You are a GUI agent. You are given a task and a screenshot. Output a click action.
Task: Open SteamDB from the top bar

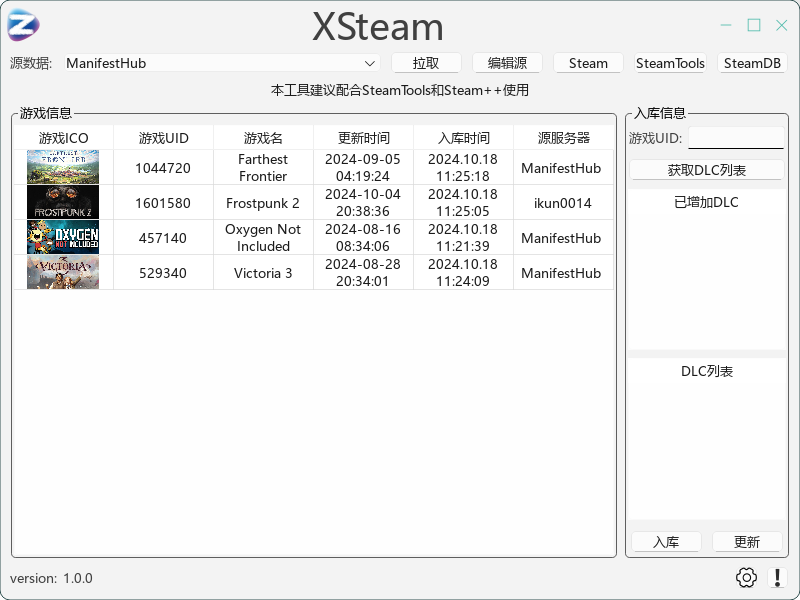tap(752, 63)
